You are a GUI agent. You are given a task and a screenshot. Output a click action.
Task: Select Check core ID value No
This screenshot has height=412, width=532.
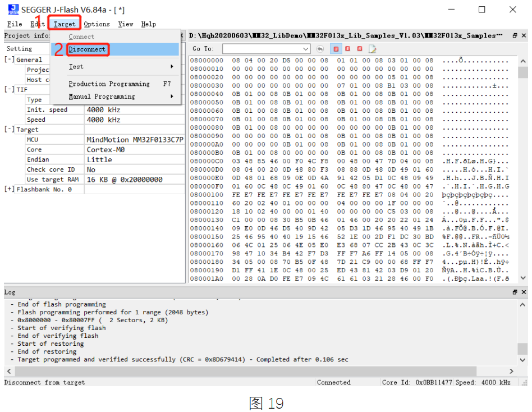pos(135,170)
